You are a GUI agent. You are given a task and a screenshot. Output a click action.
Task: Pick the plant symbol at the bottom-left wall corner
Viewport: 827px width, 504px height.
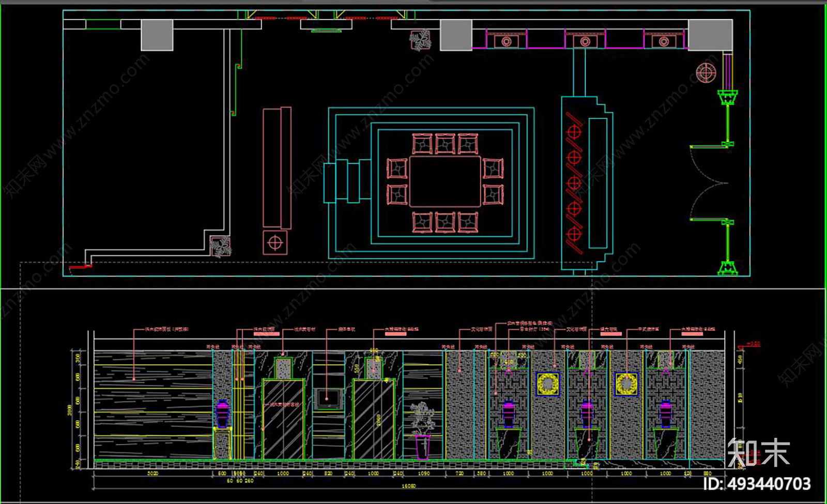pos(221,247)
